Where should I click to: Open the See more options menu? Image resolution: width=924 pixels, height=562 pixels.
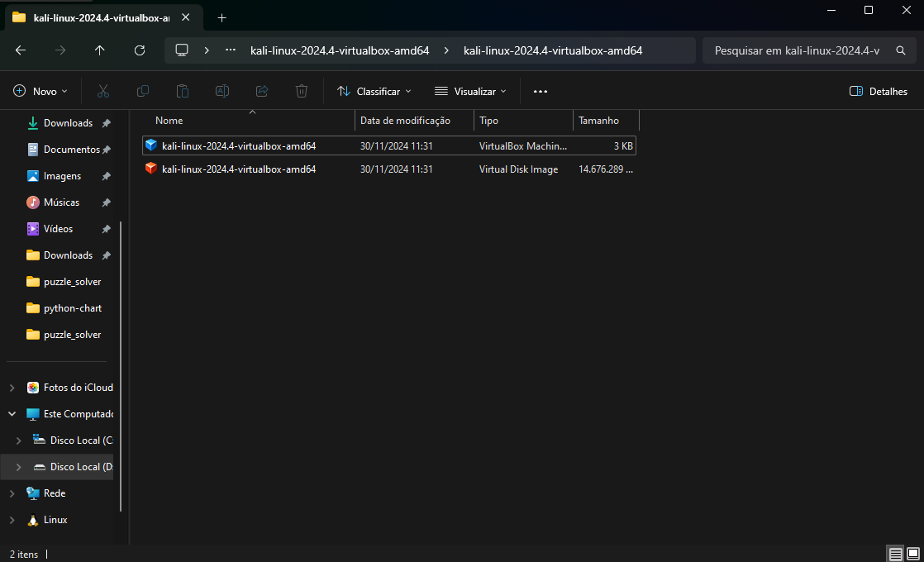(541, 91)
